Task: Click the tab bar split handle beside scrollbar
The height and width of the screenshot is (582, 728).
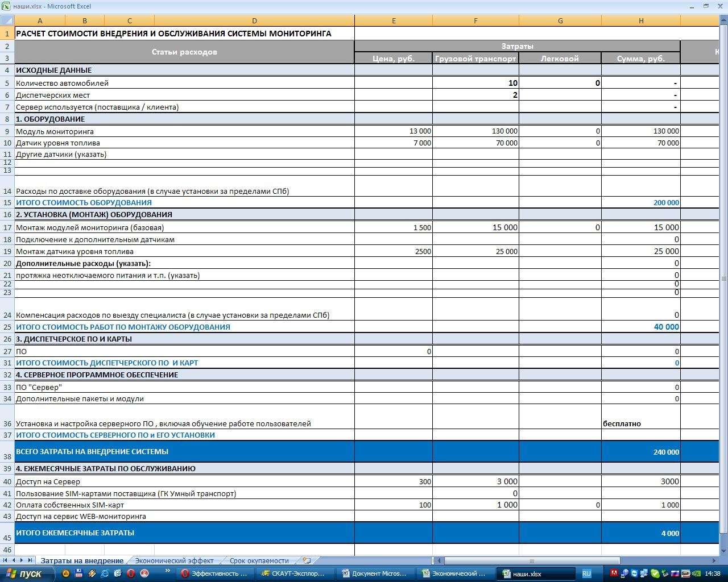Action: coord(433,560)
